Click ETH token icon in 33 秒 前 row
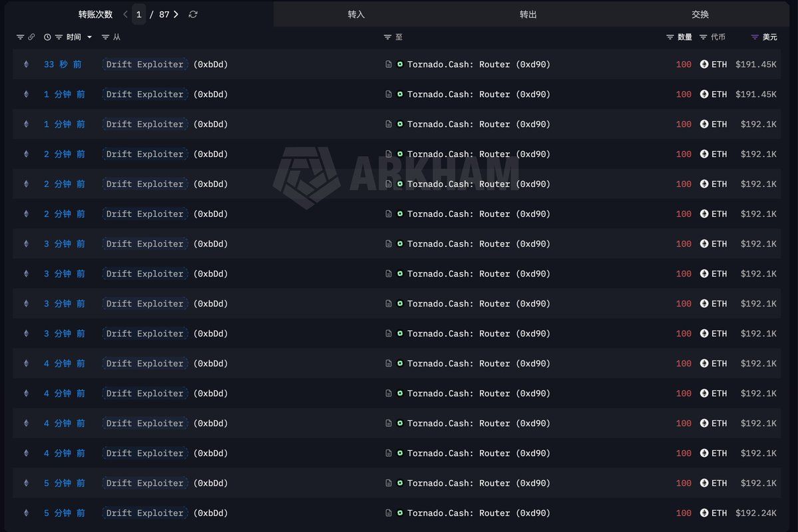This screenshot has width=798, height=532. [x=704, y=64]
